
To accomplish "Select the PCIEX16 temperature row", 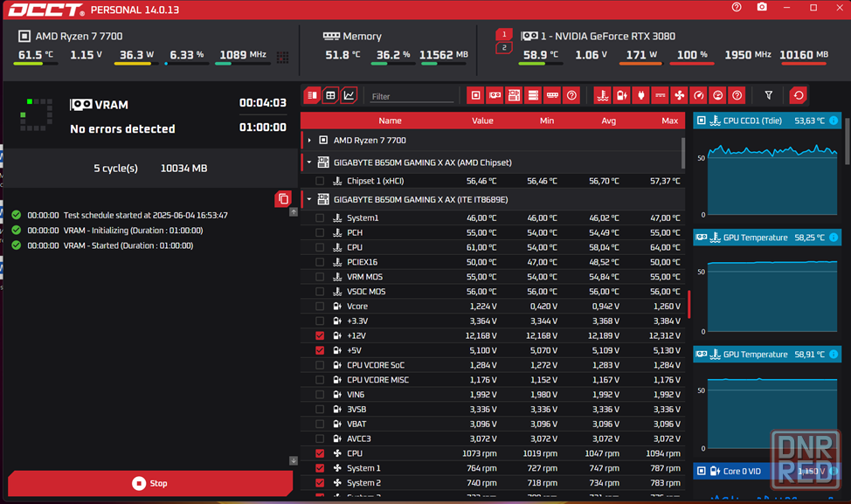I will click(493, 262).
